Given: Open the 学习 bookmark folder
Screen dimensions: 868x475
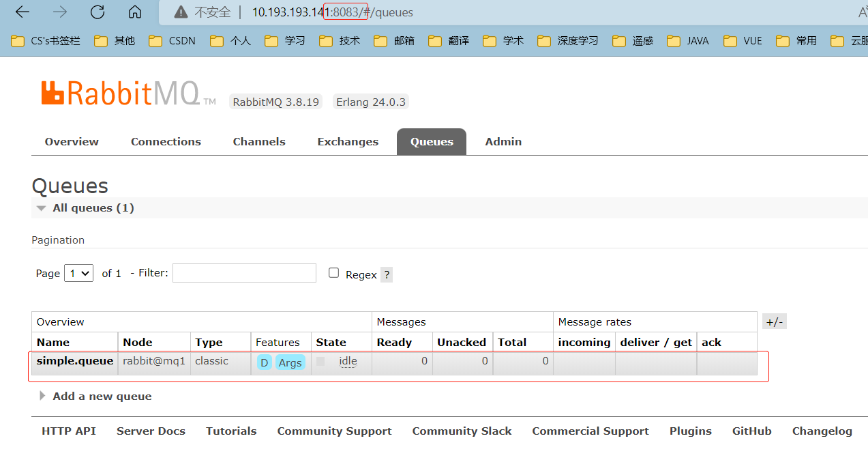Looking at the screenshot, I should pyautogui.click(x=285, y=41).
